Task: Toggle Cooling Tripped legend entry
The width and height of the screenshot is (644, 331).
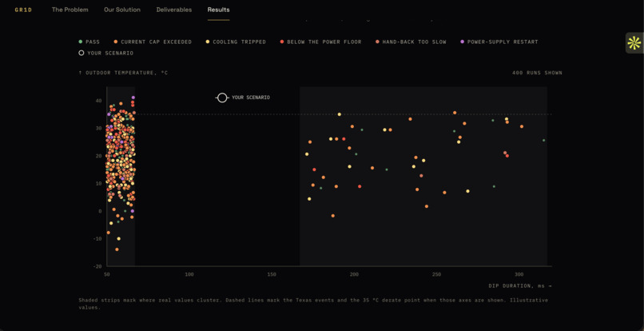Action: (x=236, y=42)
